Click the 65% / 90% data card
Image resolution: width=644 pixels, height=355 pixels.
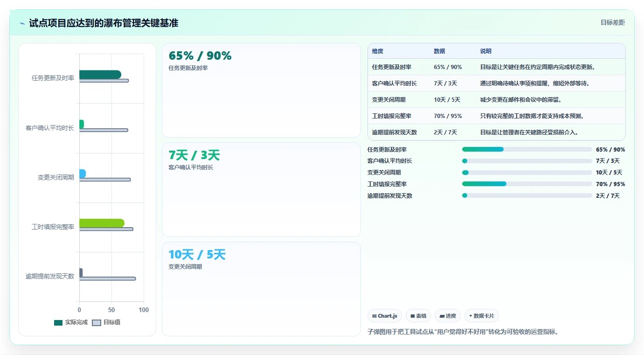point(261,90)
